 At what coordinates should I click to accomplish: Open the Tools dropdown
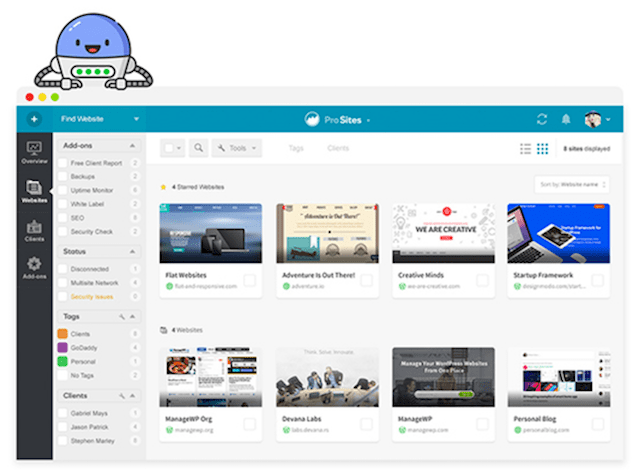click(x=237, y=148)
